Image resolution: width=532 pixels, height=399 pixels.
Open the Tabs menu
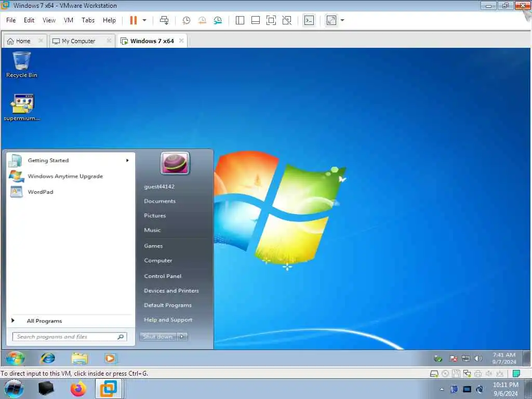pyautogui.click(x=88, y=20)
